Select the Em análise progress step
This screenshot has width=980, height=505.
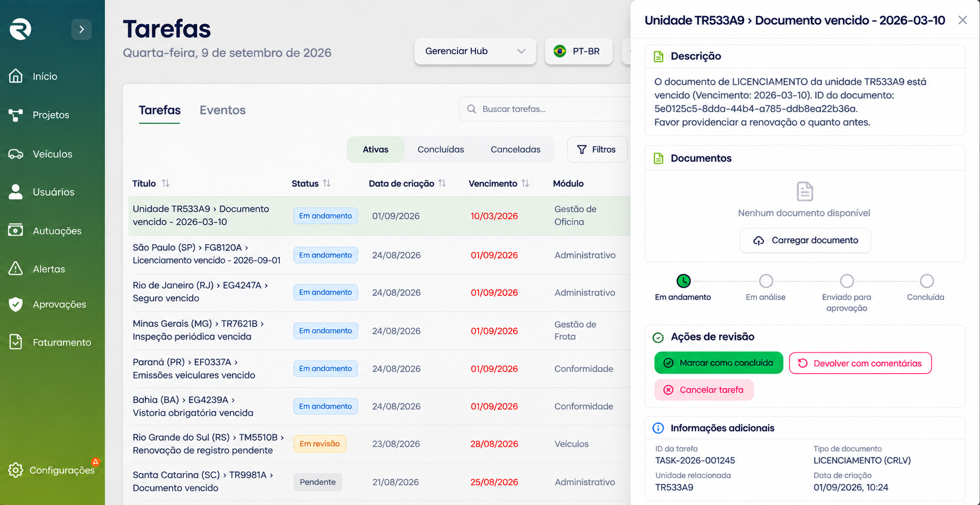click(766, 281)
